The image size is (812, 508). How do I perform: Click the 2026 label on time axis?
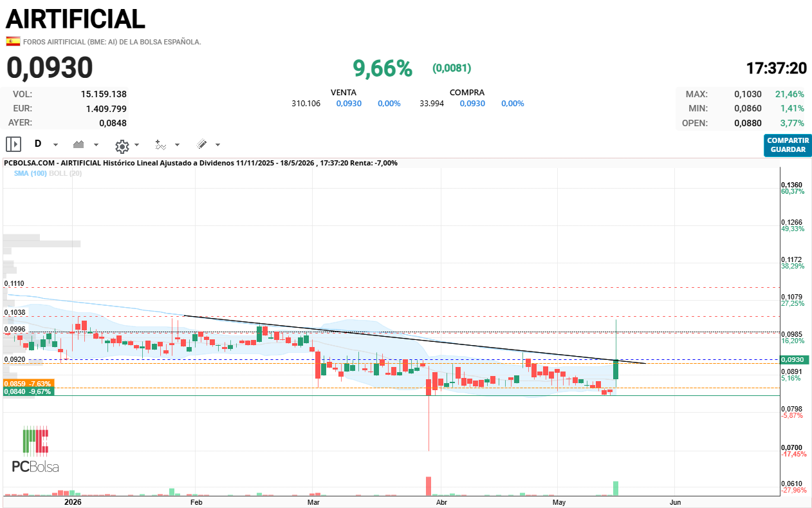tap(73, 502)
